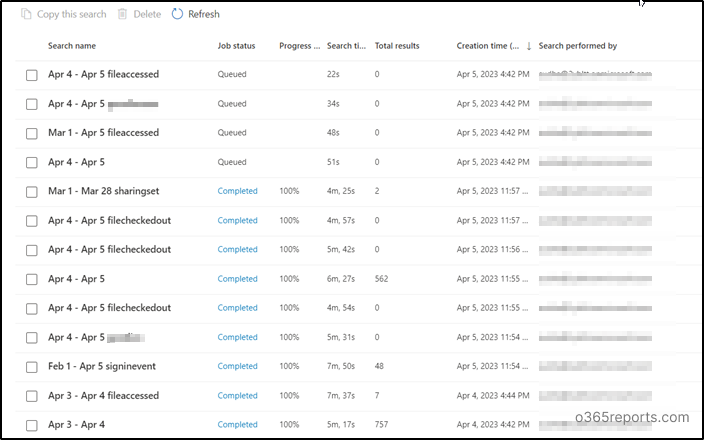The image size is (704, 440).
Task: Open the Apr 4 - Apr 5 fileaccessed search
Action: coord(103,74)
